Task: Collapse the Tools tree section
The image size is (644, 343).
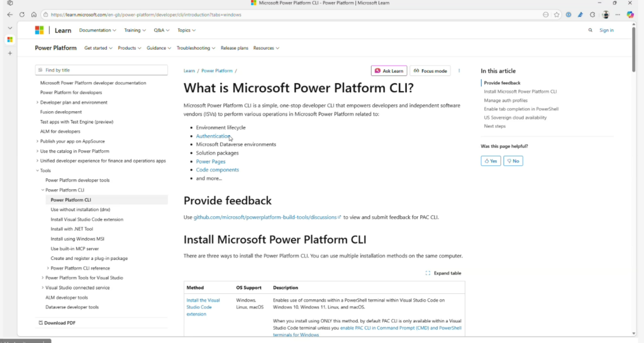Action: coord(38,171)
